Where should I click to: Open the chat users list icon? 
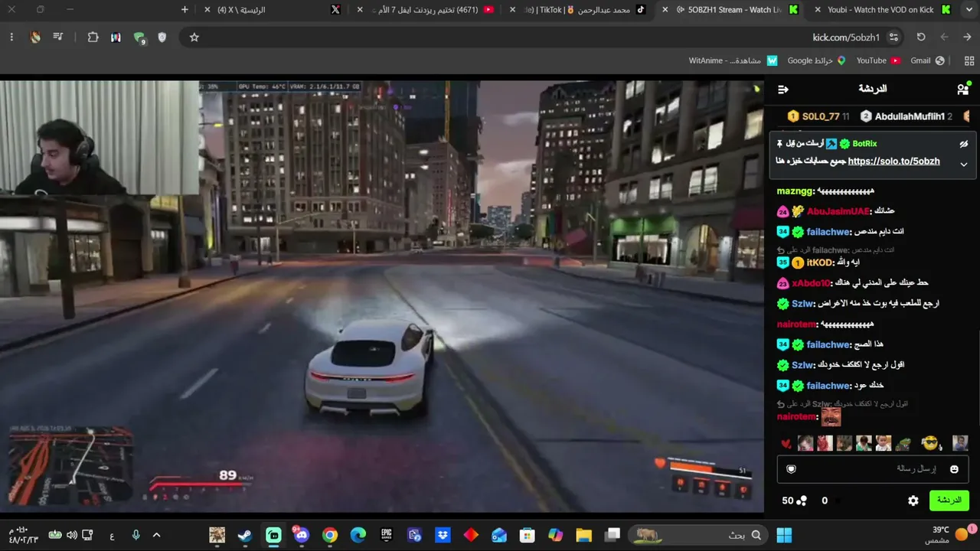pos(963,90)
